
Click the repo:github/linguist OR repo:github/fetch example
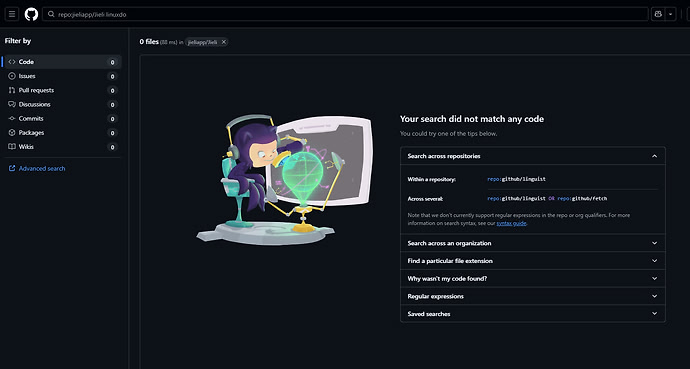[x=547, y=198]
